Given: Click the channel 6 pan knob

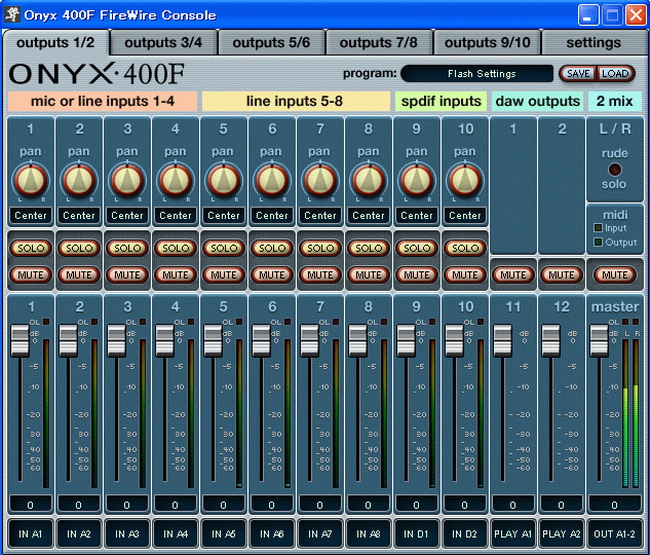Looking at the screenshot, I should (x=272, y=181).
